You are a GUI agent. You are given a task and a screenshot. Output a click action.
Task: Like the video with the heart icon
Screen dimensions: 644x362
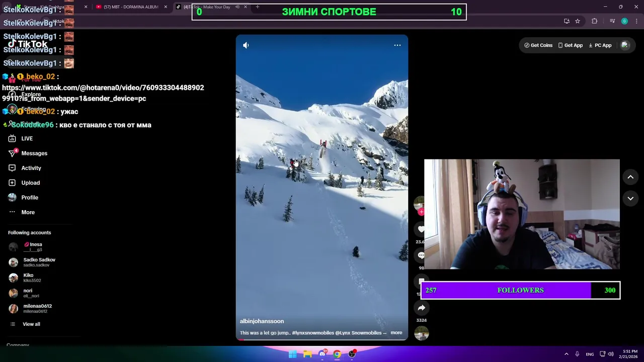(x=421, y=229)
